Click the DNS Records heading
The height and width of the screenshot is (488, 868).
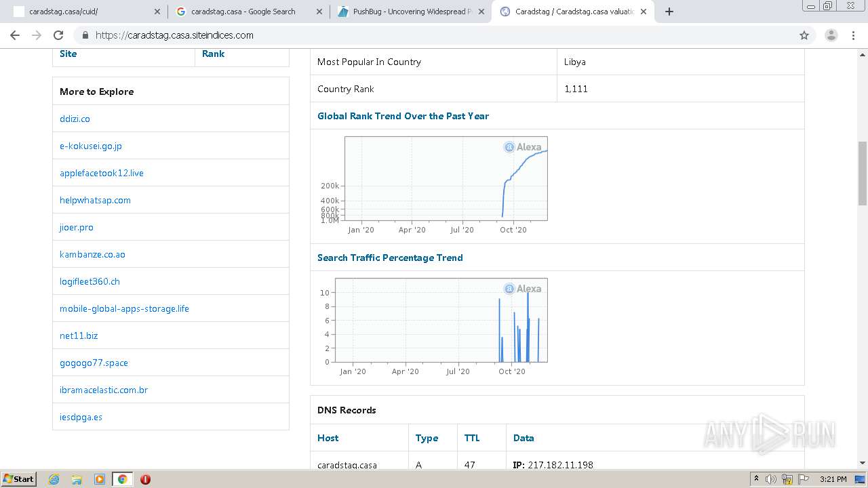tap(347, 410)
